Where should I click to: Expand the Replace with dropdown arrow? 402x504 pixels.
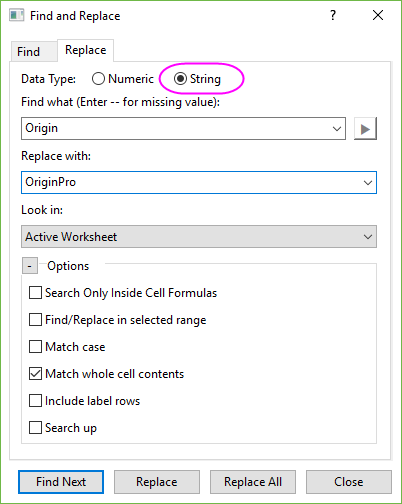[x=368, y=183]
